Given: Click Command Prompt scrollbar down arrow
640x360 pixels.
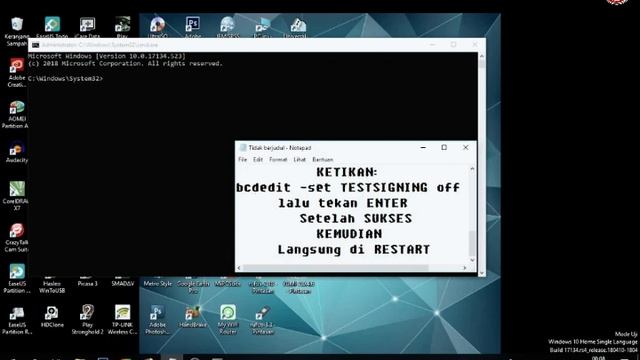Looking at the screenshot, I should pos(482,273).
